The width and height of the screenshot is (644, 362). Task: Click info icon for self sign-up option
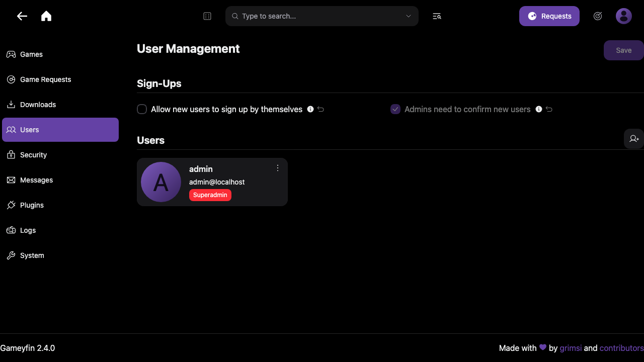click(x=310, y=109)
